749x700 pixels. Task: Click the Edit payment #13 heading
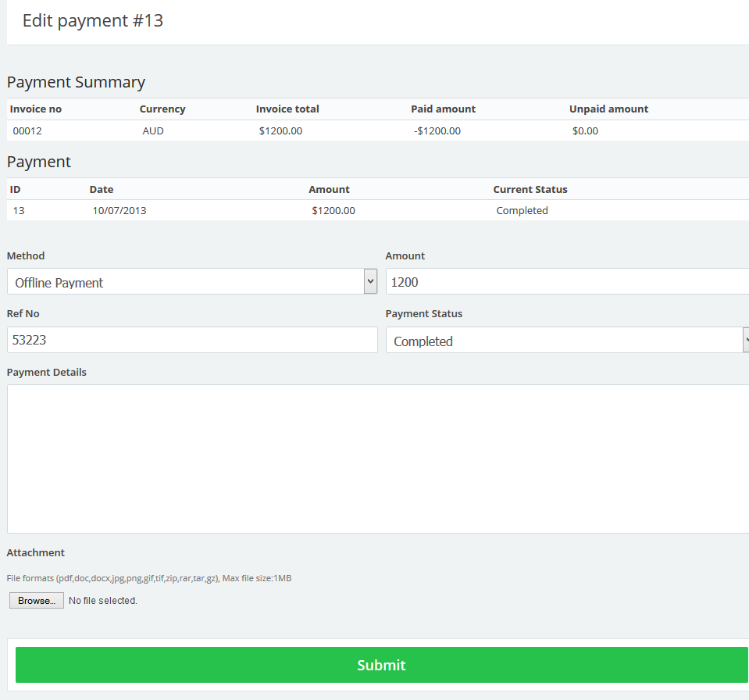93,21
